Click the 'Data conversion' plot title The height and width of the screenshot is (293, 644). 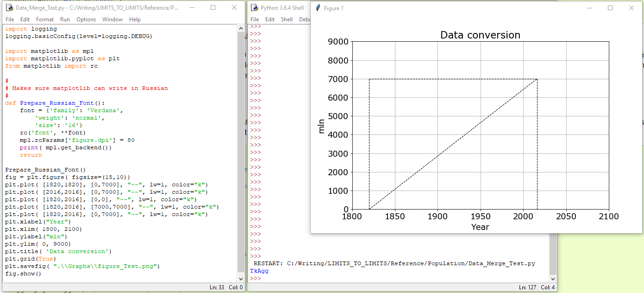480,35
